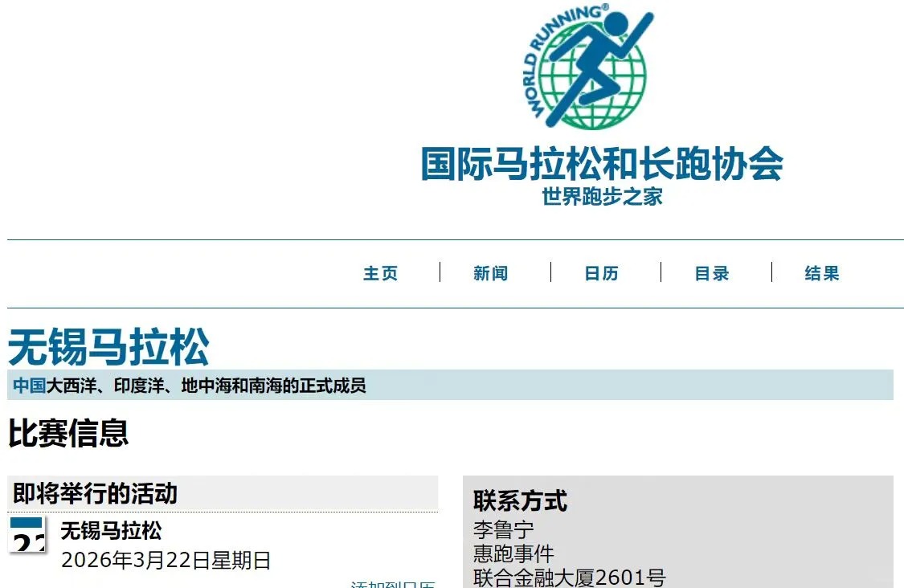The width and height of the screenshot is (904, 588).
Task: Open the 日历 calendar menu
Action: coord(601,273)
